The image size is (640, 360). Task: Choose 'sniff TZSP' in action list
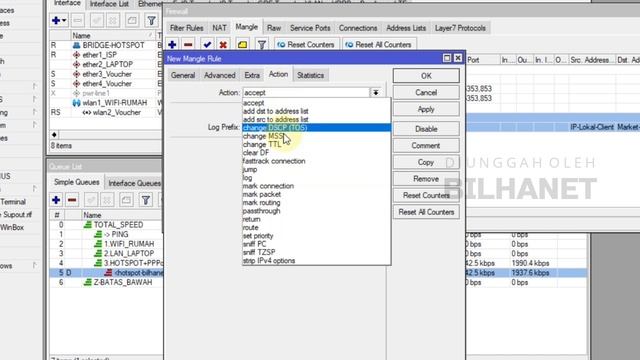point(316,252)
